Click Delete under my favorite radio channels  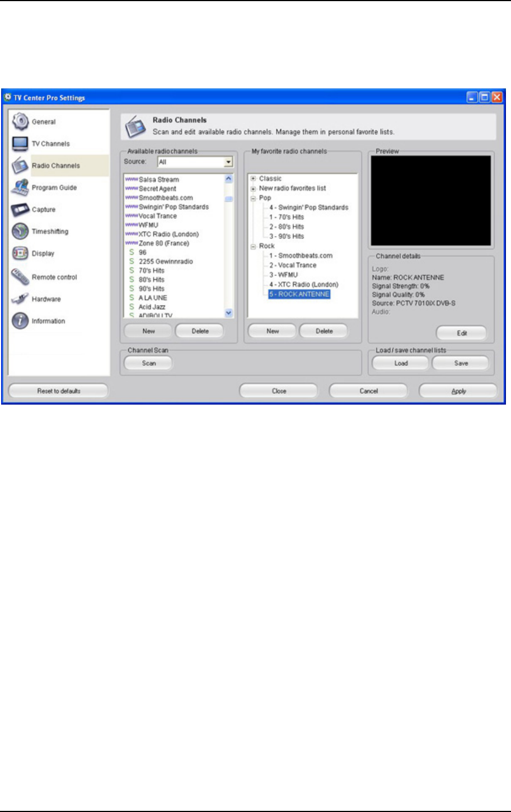coord(324,331)
